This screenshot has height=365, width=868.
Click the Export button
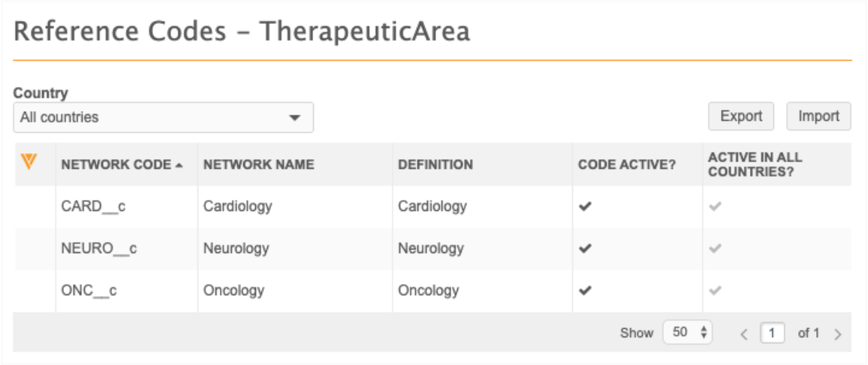(x=741, y=116)
